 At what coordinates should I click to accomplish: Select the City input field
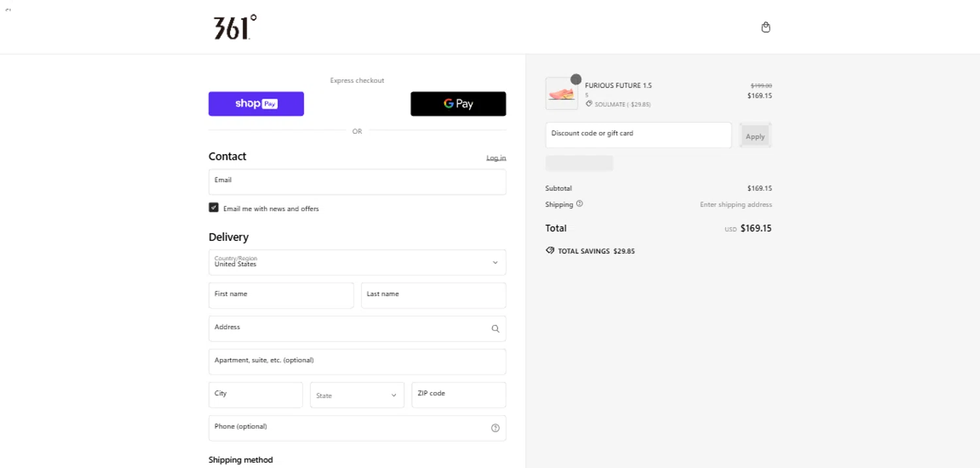(255, 395)
